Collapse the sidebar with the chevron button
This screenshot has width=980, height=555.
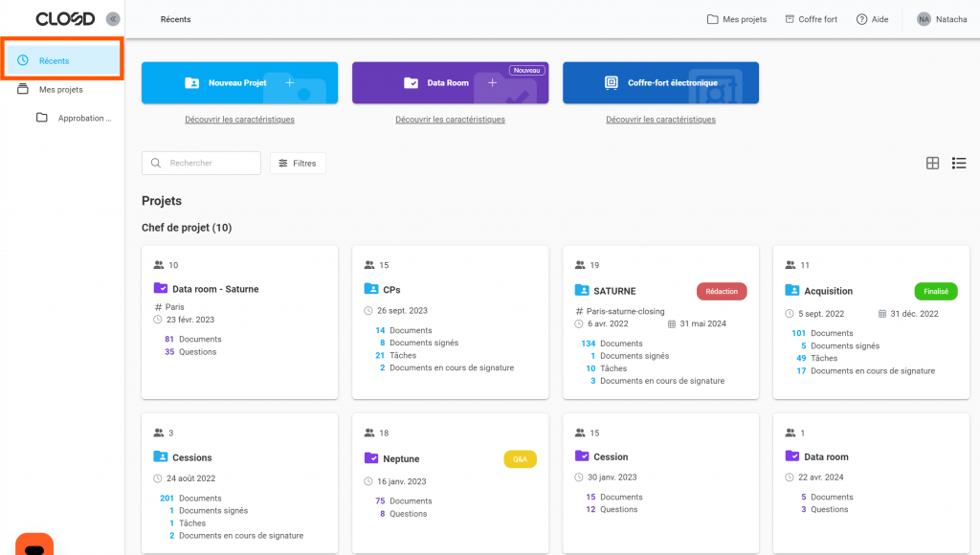point(113,19)
